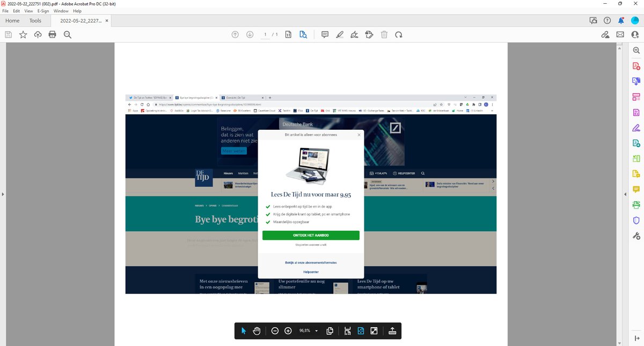This screenshot has height=346, width=644.
Task: Send file by email envelope icon
Action: coord(620,34)
